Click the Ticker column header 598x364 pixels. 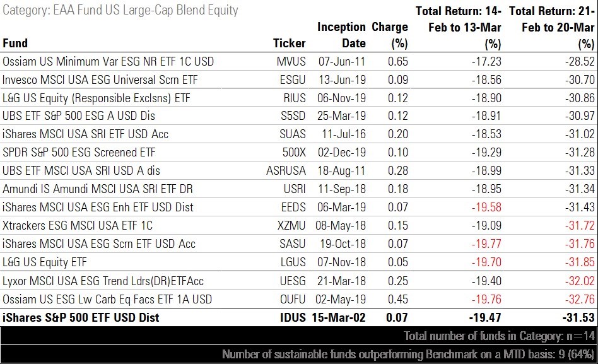point(289,44)
